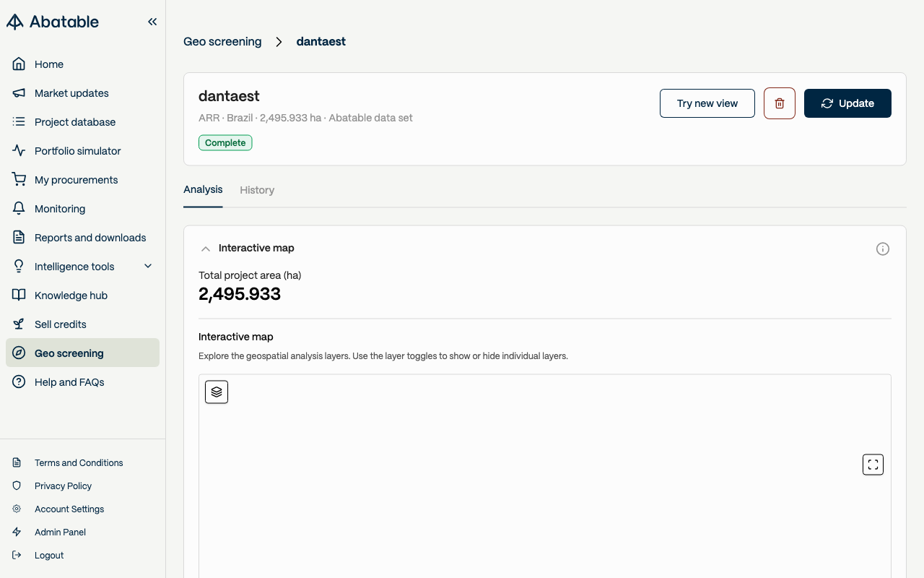Click the Account Settings gear icon
This screenshot has width=924, height=578.
click(17, 509)
